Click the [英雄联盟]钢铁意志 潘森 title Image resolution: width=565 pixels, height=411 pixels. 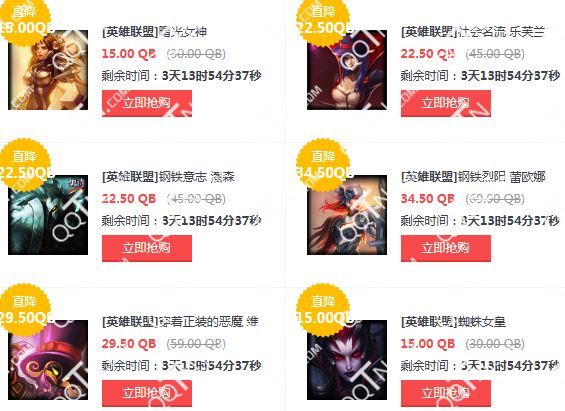[168, 177]
